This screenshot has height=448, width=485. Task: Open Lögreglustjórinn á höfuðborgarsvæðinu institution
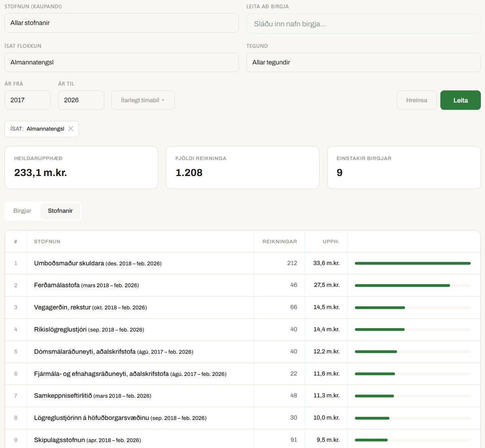pyautogui.click(x=120, y=418)
